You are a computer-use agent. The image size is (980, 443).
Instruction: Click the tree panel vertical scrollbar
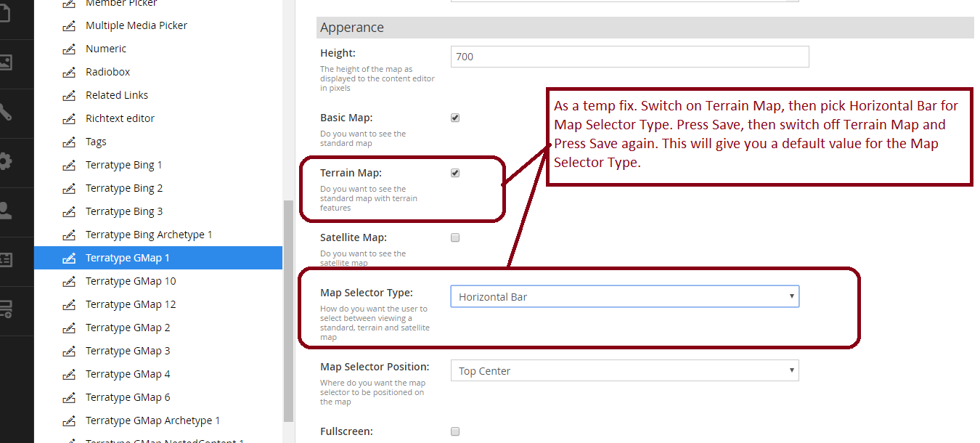(x=288, y=311)
